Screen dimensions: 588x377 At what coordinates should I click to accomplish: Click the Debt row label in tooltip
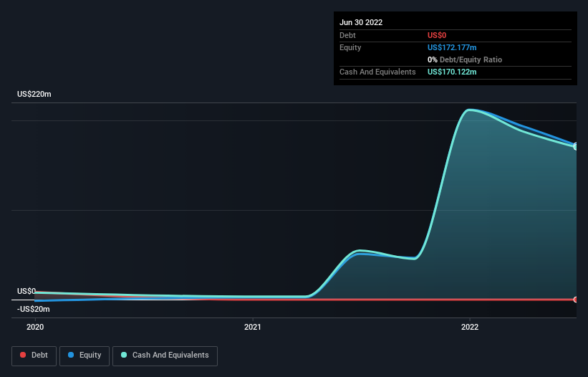(x=347, y=35)
